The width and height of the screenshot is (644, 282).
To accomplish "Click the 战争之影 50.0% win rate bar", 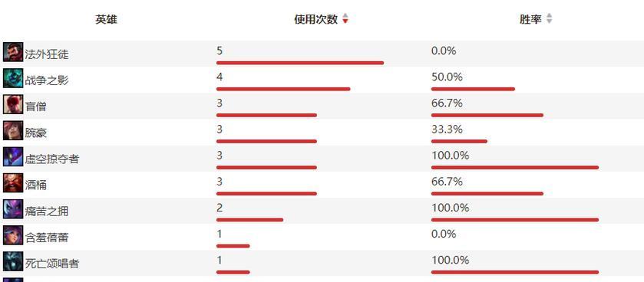I will (473, 89).
